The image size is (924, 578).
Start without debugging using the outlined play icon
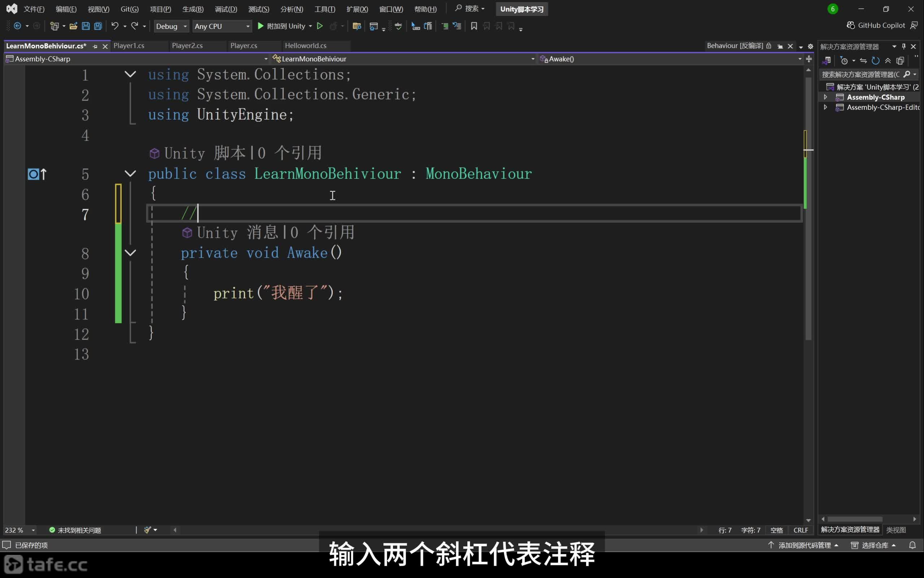[320, 26]
